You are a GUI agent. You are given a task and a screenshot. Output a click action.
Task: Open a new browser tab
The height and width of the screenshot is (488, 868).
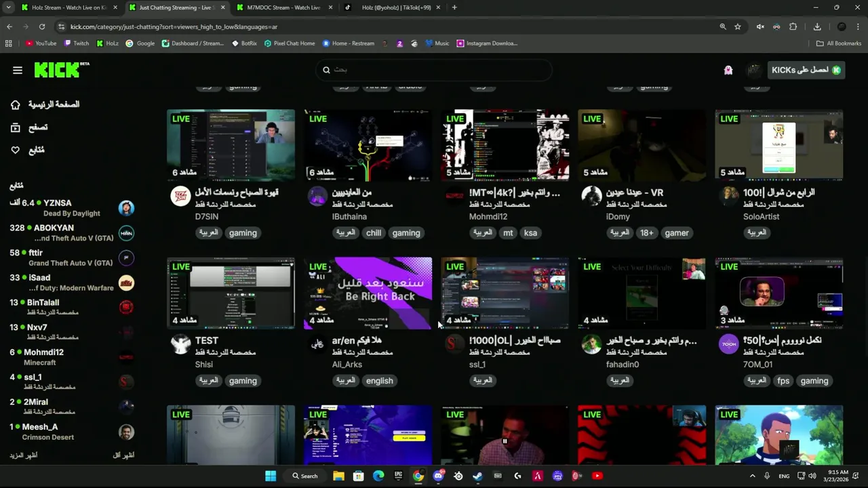click(x=454, y=7)
